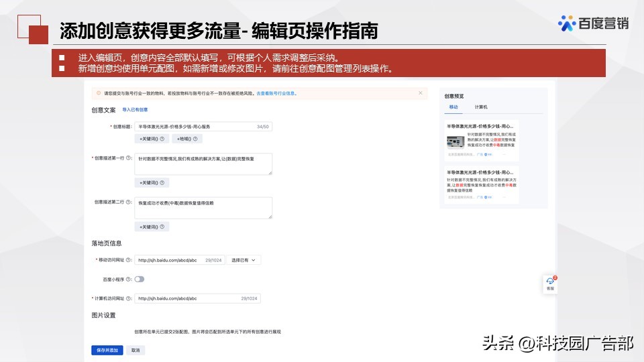
Task: Show help for 百度小程序 label
Action: pos(129,279)
